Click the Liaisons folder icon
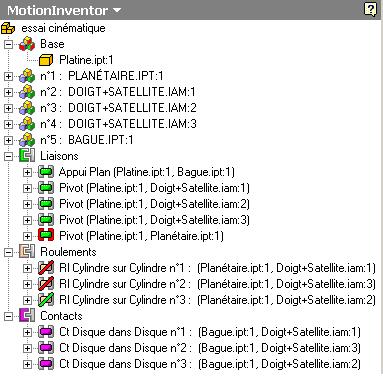The image size is (383, 378). click(x=27, y=156)
